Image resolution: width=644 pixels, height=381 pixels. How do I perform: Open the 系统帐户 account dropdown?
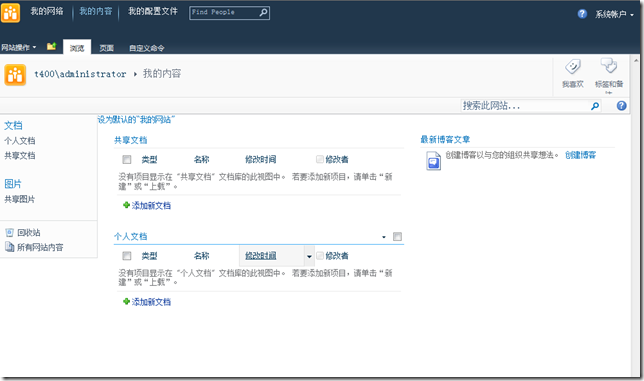click(x=614, y=14)
